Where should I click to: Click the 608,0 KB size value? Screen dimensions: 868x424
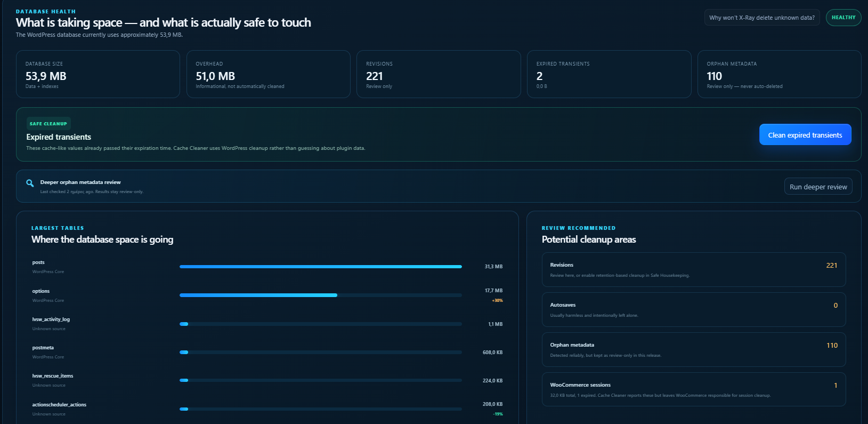493,353
